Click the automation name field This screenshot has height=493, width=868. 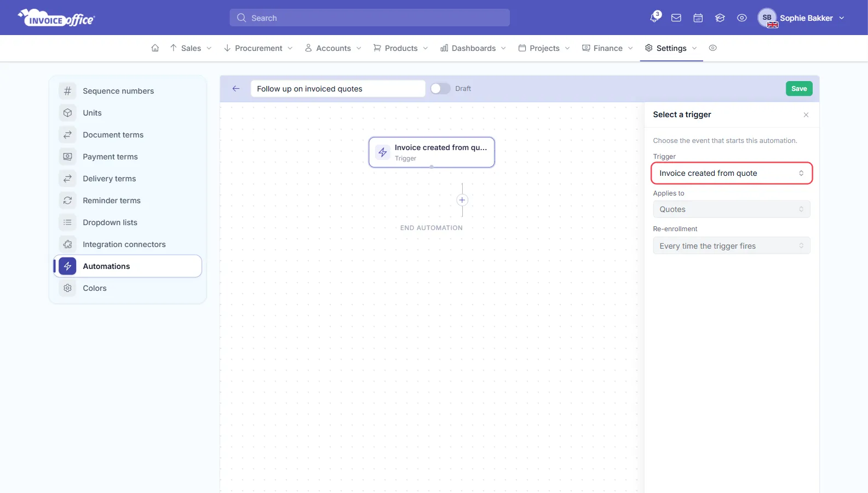pos(338,88)
